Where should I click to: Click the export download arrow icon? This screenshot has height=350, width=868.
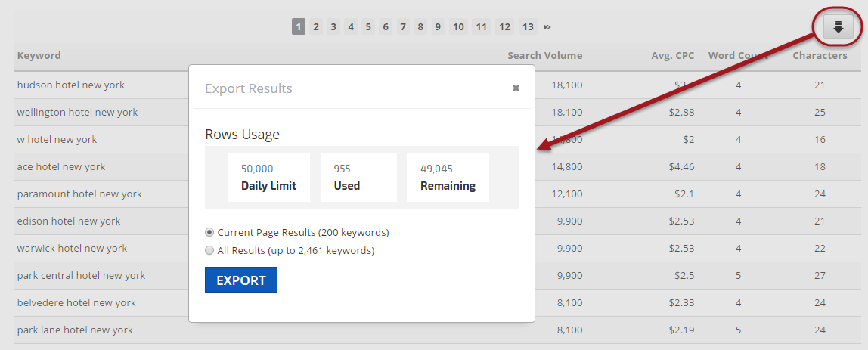(837, 27)
